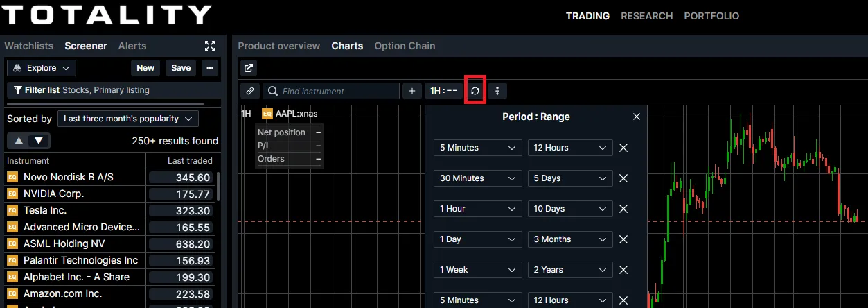This screenshot has width=868, height=308.
Task: Remove the 1 Day / 3 Months row
Action: tap(623, 239)
